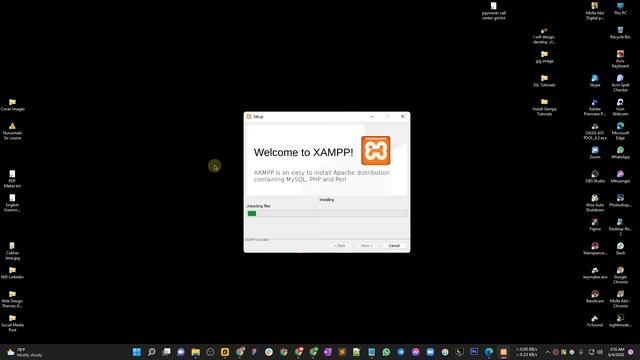Select the payoneer call center text file
This screenshot has height=360, width=640.
(493, 11)
